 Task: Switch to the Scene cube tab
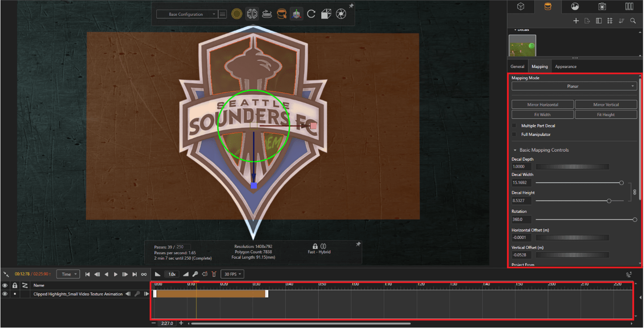[x=520, y=6]
